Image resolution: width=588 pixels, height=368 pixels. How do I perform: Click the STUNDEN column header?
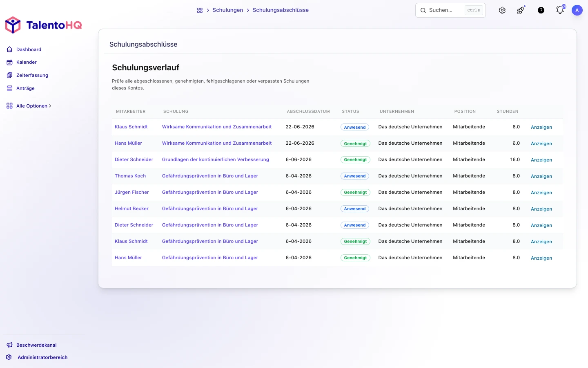508,112
